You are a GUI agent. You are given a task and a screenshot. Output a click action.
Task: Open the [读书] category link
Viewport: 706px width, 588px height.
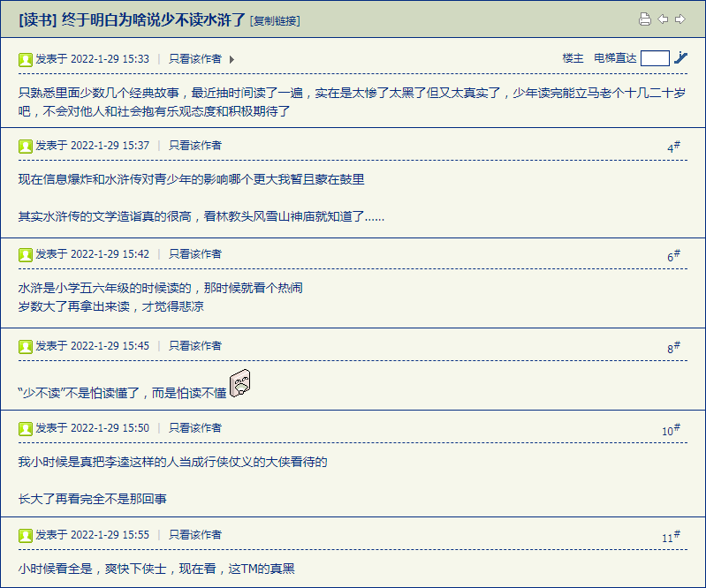coord(38,19)
